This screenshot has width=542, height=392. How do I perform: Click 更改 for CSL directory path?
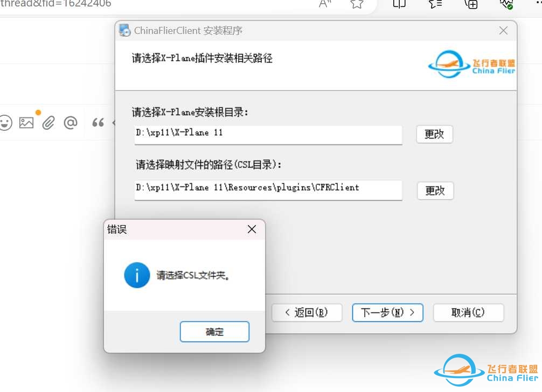coord(435,191)
